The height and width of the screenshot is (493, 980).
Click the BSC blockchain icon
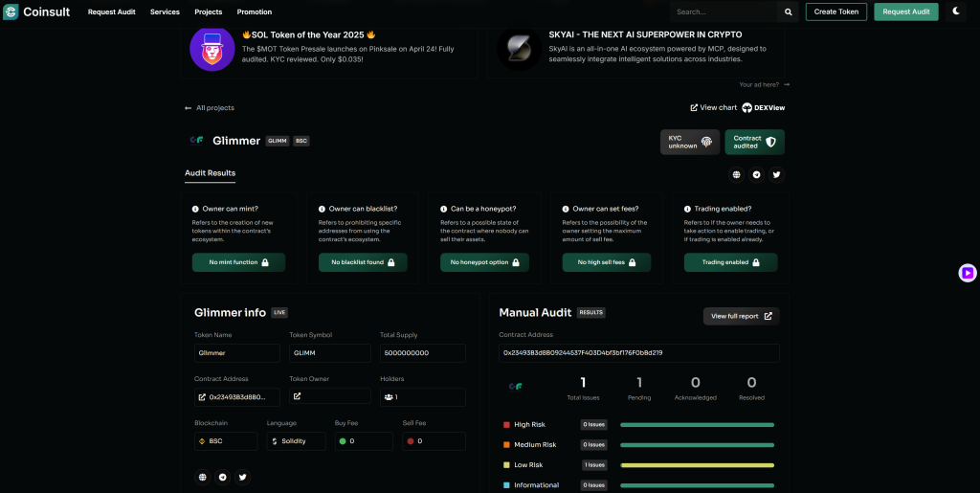click(202, 441)
